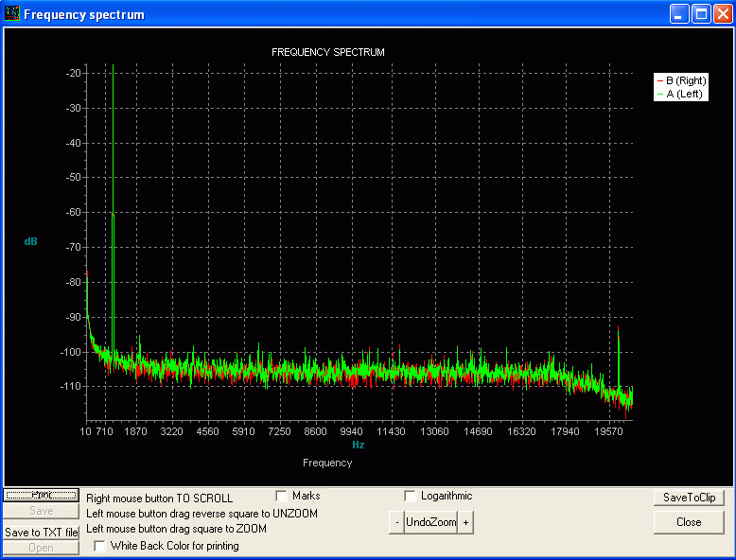Click the Frequency spectrum app icon in title bar
This screenshot has height=560, width=736.
(11, 13)
